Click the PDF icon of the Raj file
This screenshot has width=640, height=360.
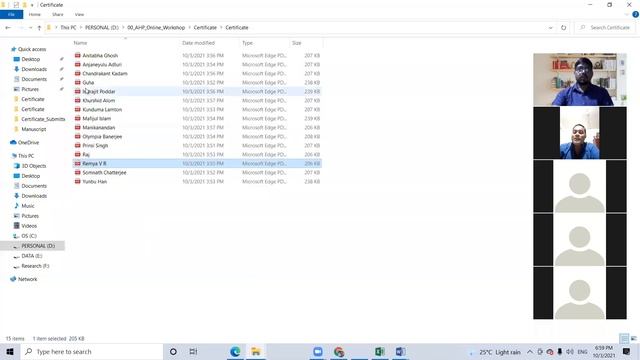coord(78,154)
